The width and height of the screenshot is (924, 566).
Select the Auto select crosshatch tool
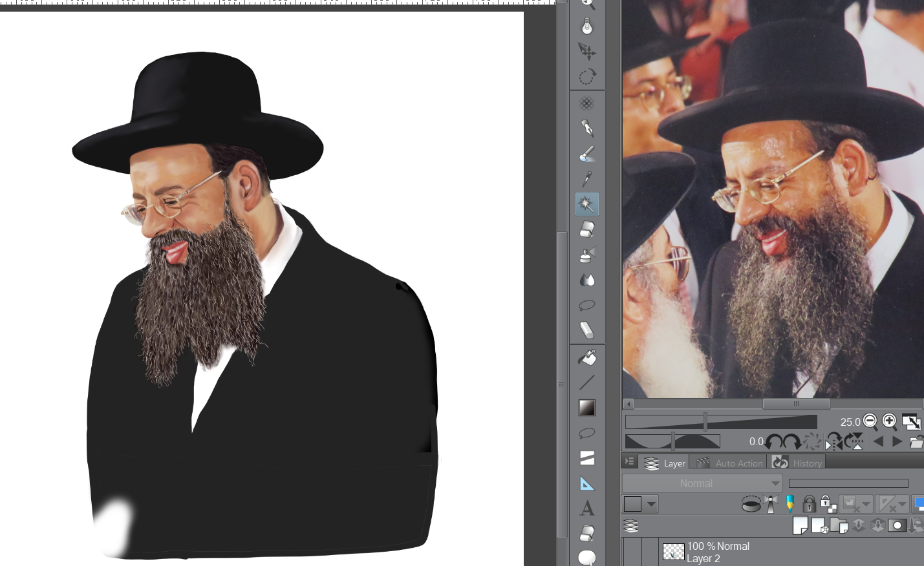tap(587, 103)
